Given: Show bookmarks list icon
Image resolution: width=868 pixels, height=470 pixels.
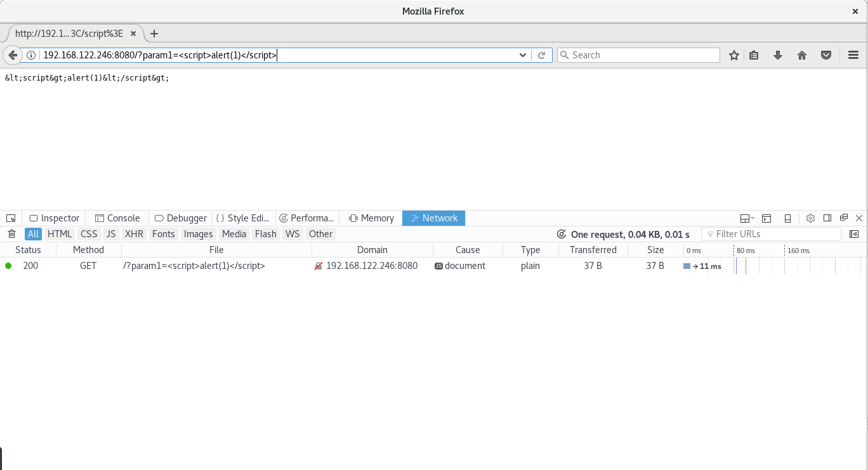Looking at the screenshot, I should (x=754, y=55).
